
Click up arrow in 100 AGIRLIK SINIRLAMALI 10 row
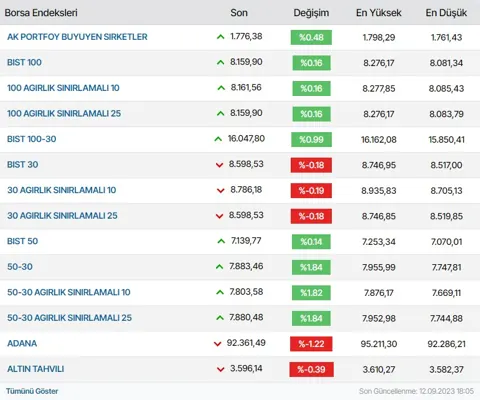coord(221,88)
